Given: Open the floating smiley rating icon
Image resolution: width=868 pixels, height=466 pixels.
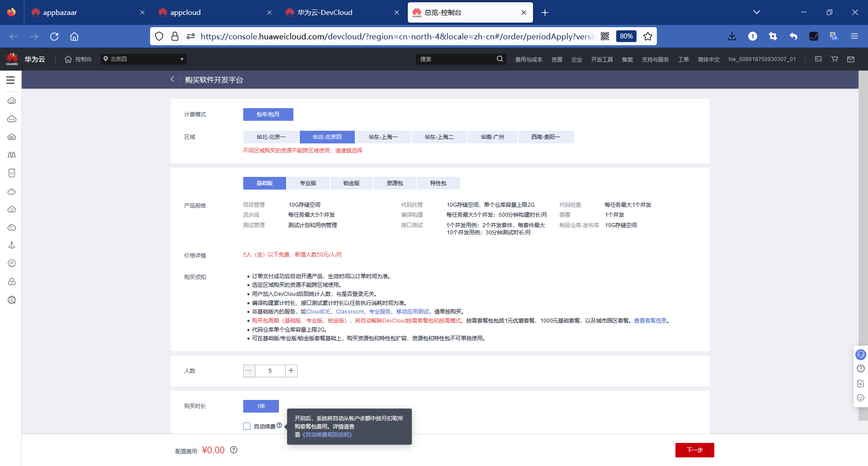Looking at the screenshot, I should coord(861,398).
